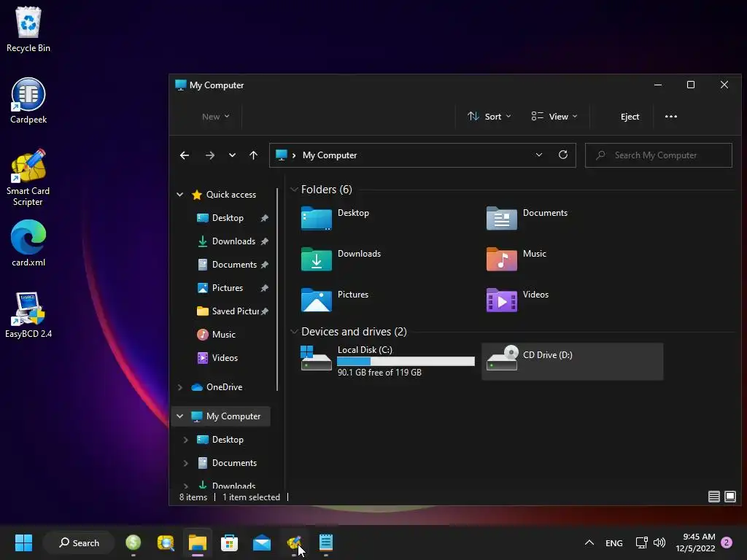Open the New dropdown menu

coord(215,116)
